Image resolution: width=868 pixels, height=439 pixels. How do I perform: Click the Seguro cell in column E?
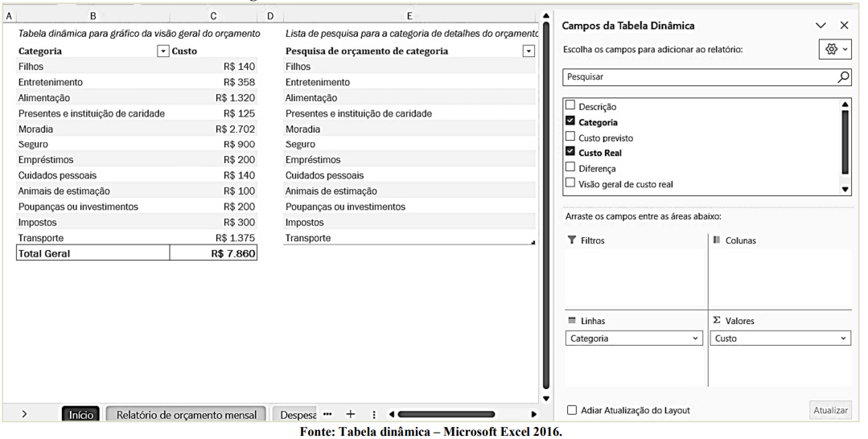[x=409, y=144]
